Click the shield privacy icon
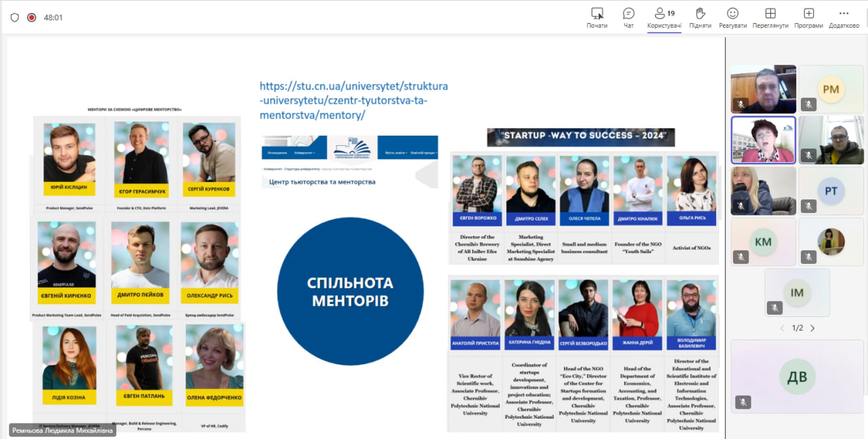This screenshot has height=439, width=868. pos(15,18)
